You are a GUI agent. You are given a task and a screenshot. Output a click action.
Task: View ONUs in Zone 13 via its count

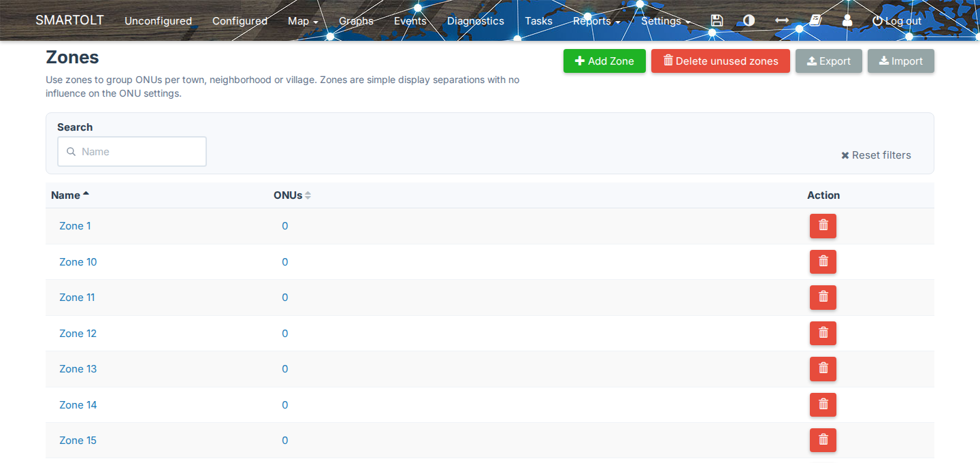pos(285,369)
